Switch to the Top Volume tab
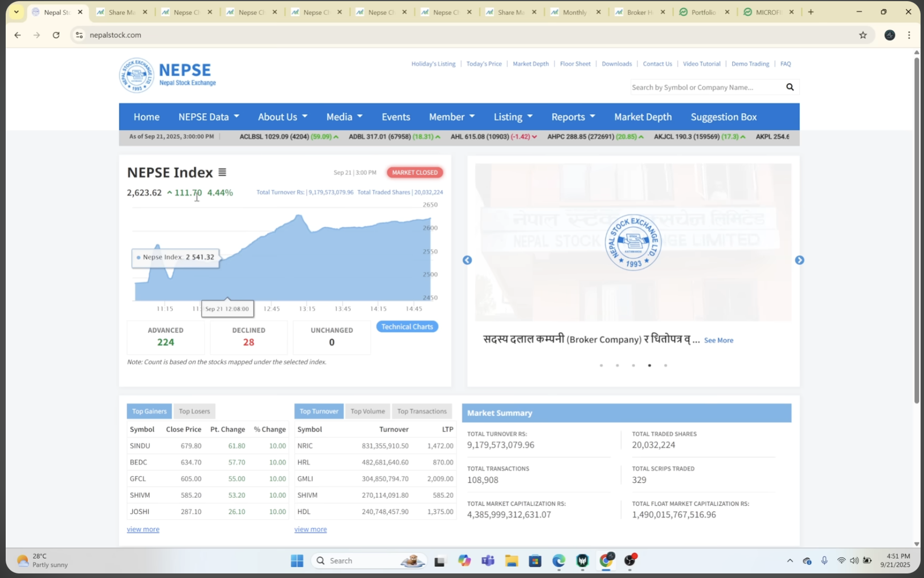The width and height of the screenshot is (924, 578). [x=367, y=411]
